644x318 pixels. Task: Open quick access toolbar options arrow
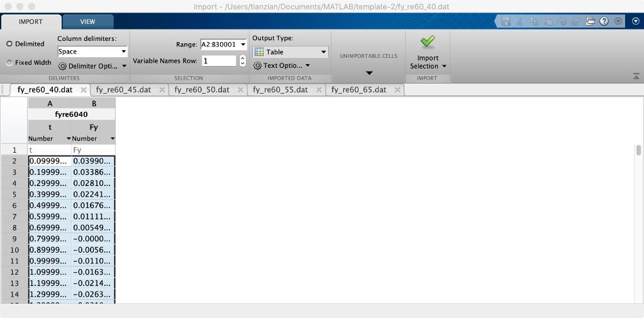[x=618, y=21]
